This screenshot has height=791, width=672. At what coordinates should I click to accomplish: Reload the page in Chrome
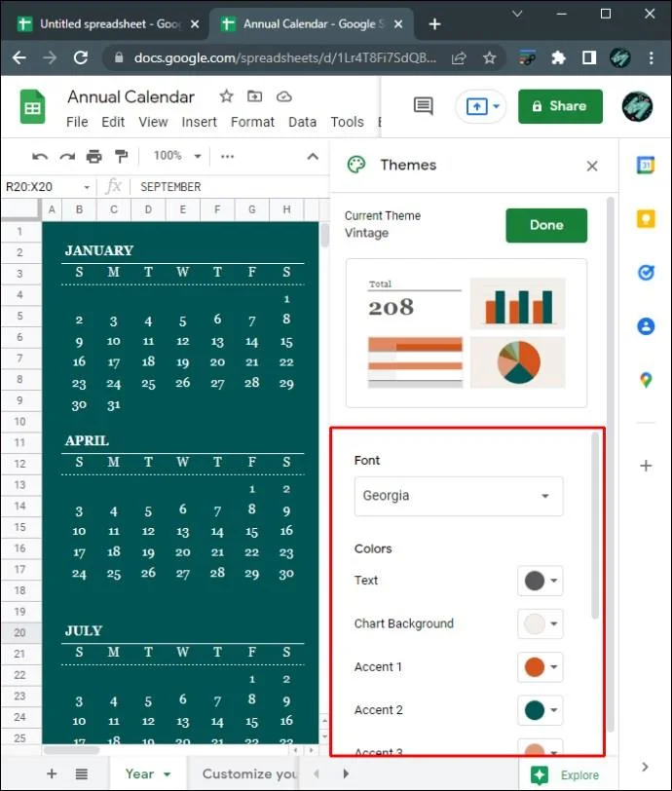click(81, 57)
